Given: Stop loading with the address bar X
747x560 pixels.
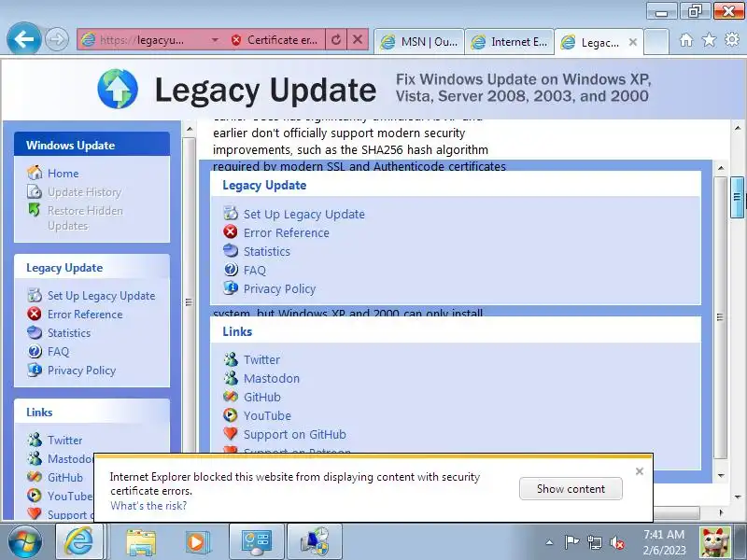Looking at the screenshot, I should pyautogui.click(x=358, y=40).
